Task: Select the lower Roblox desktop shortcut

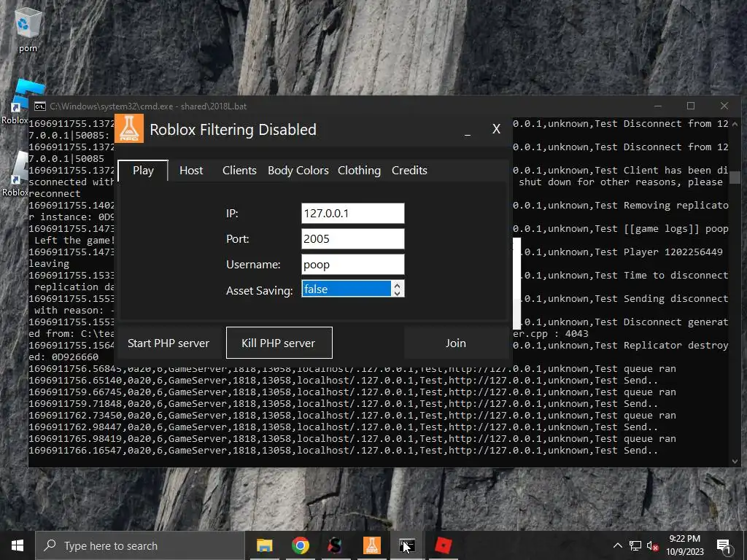Action: (x=15, y=174)
